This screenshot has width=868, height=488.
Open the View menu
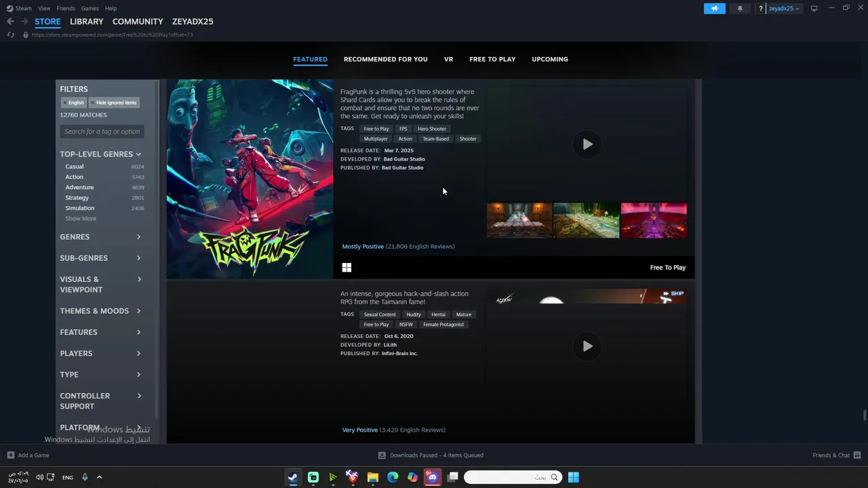[x=44, y=8]
